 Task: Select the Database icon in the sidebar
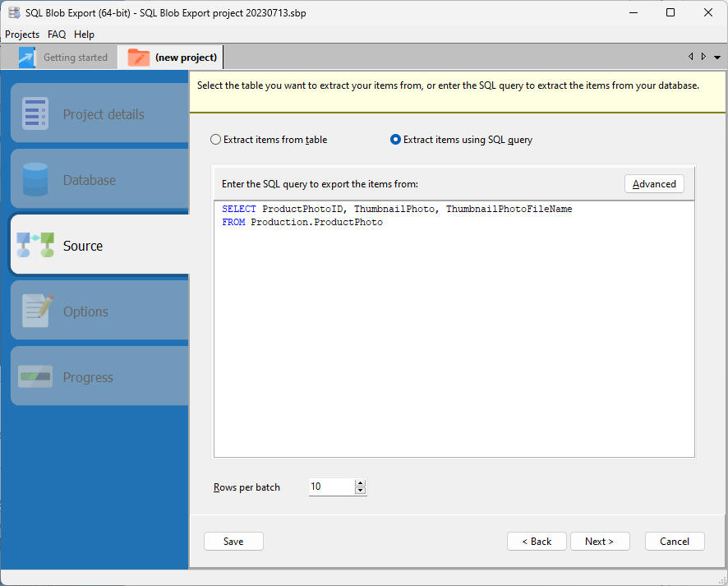click(x=35, y=178)
